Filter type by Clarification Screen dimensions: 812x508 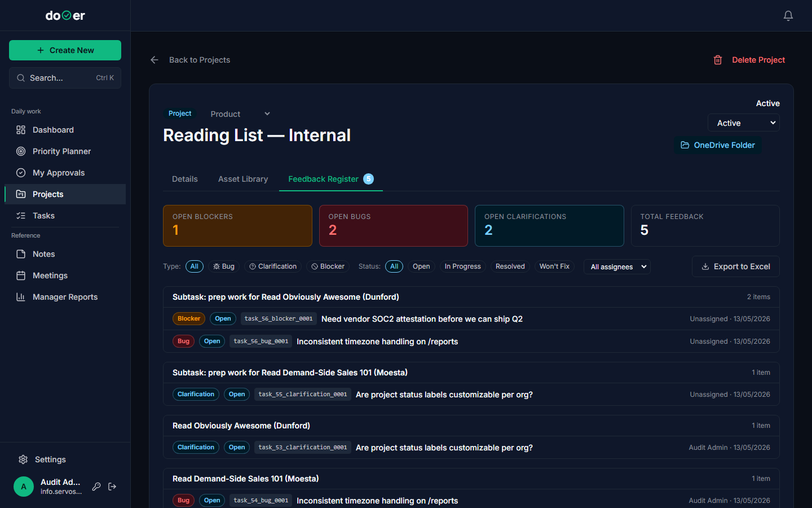click(x=273, y=266)
